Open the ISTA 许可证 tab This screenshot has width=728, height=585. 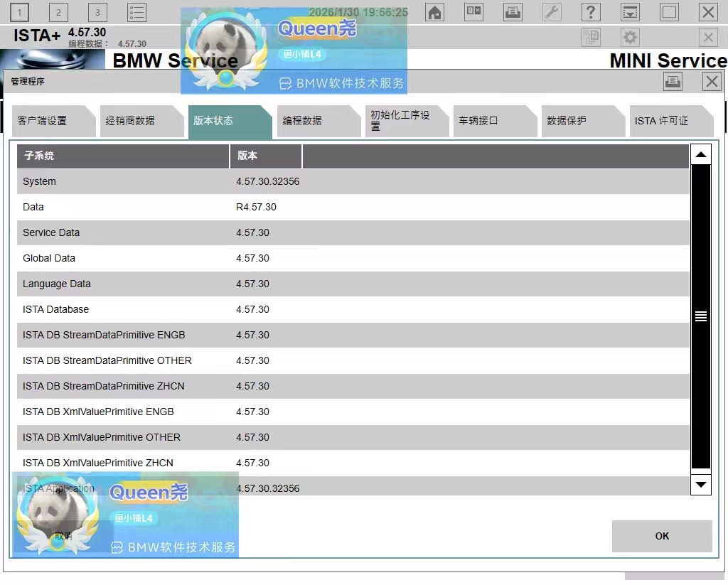point(671,121)
